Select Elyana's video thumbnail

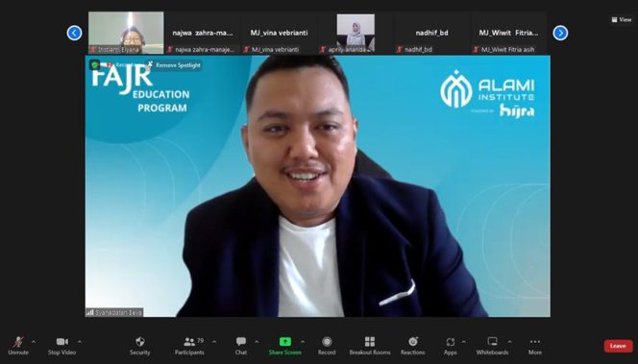click(126, 33)
